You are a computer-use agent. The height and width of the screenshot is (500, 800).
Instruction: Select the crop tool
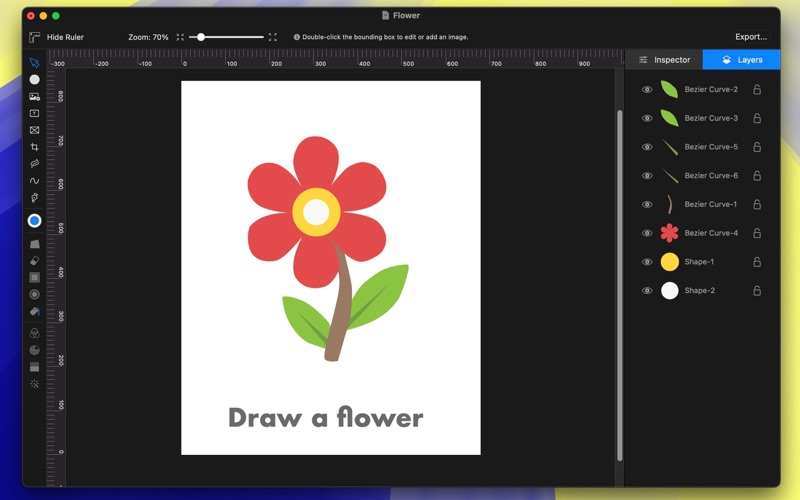pyautogui.click(x=34, y=147)
